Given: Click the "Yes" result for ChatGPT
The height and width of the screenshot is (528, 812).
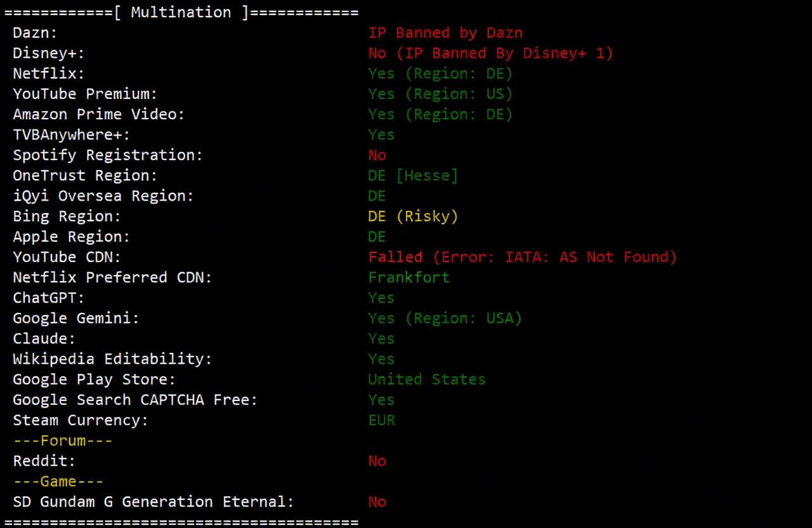Looking at the screenshot, I should coord(381,298).
